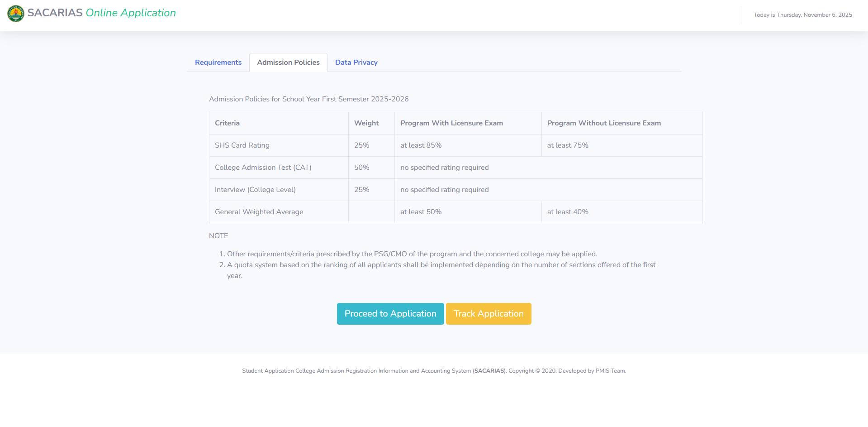This screenshot has height=427, width=868.
Task: Click the Program With Licensure Exam header
Action: point(451,123)
